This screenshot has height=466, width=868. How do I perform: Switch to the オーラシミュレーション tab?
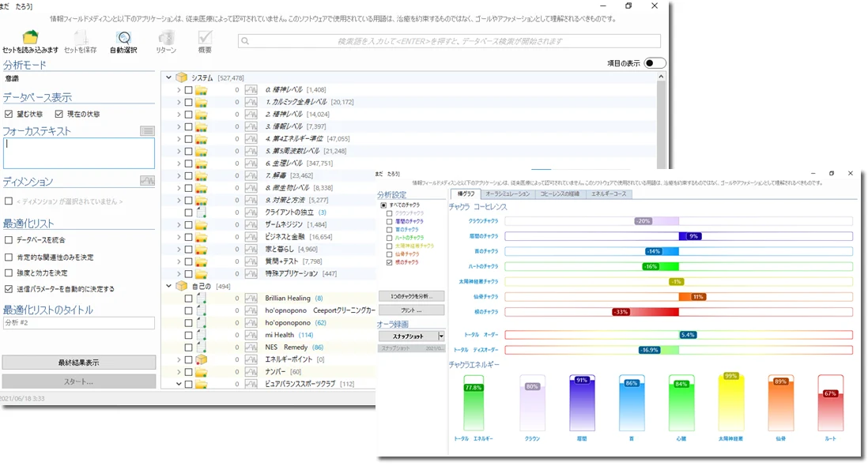coord(508,194)
